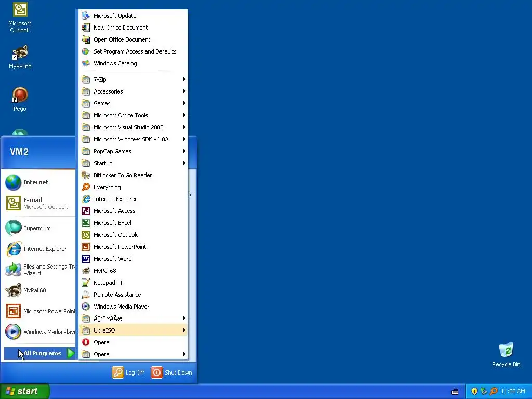Open Windows Catalog

tap(133, 63)
